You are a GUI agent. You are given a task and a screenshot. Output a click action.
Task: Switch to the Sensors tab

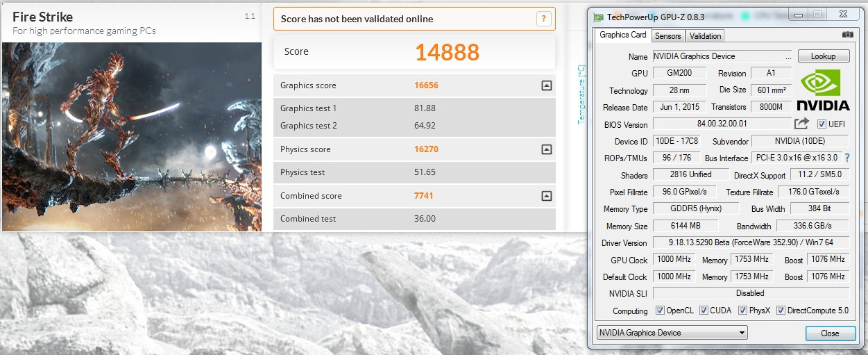click(x=667, y=35)
